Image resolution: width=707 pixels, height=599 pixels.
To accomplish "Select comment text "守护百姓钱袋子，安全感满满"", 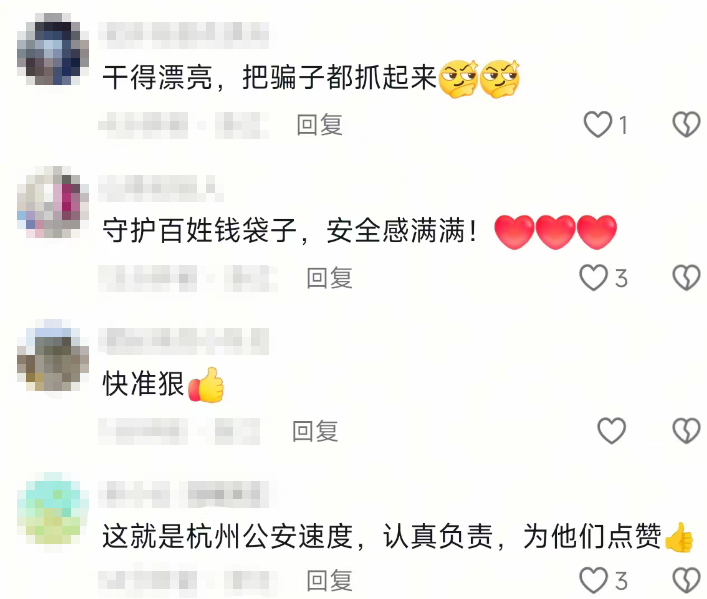I will (289, 231).
